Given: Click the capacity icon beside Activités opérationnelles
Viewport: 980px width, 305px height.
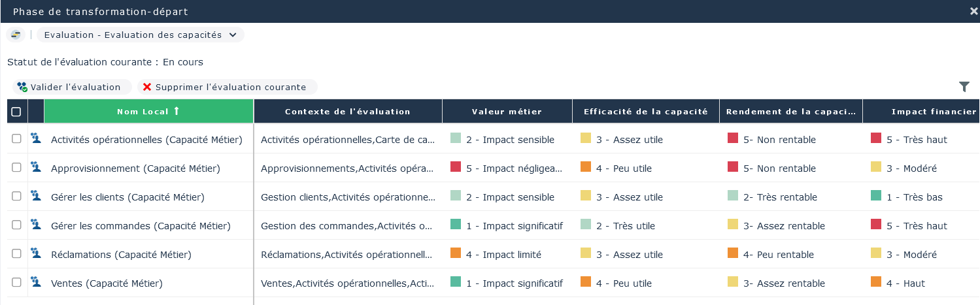Looking at the screenshot, I should 36,138.
